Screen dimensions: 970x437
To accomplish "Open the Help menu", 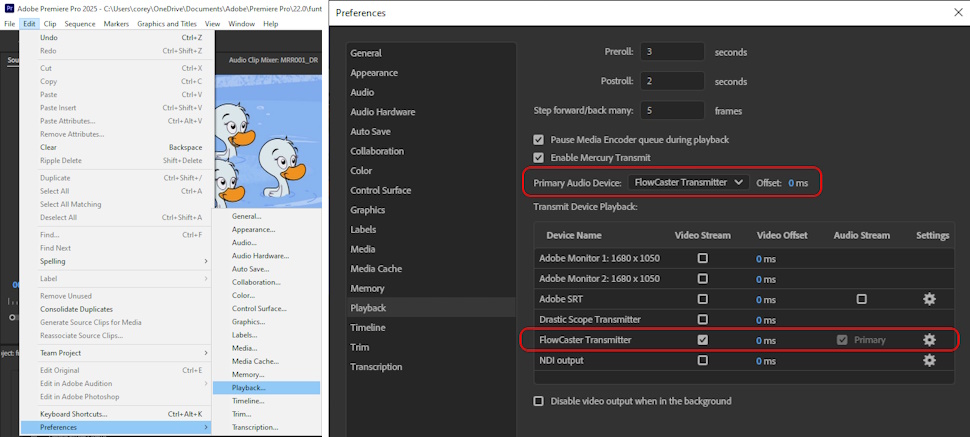I will coord(270,24).
